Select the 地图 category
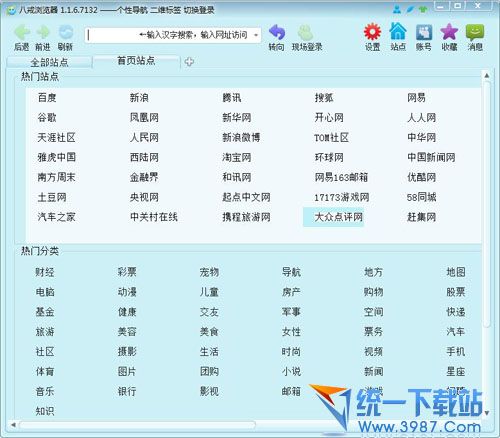Viewport: 500px width, 438px height. pos(456,272)
